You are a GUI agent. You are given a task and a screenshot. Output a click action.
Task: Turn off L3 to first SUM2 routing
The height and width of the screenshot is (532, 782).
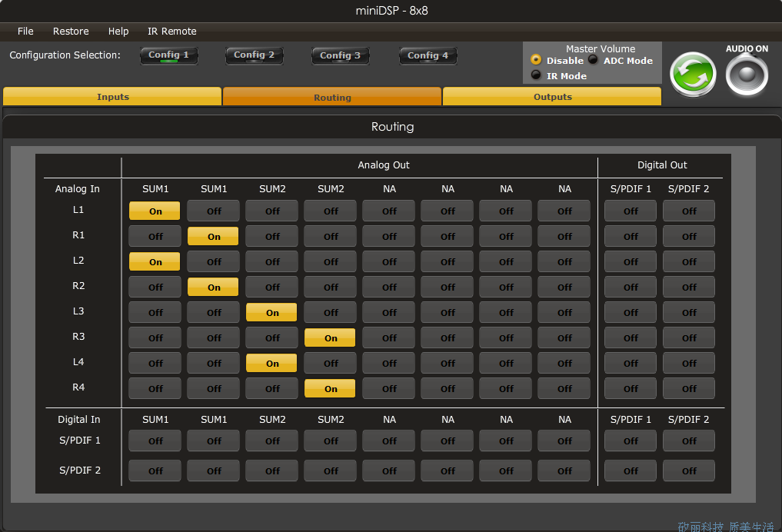click(271, 313)
